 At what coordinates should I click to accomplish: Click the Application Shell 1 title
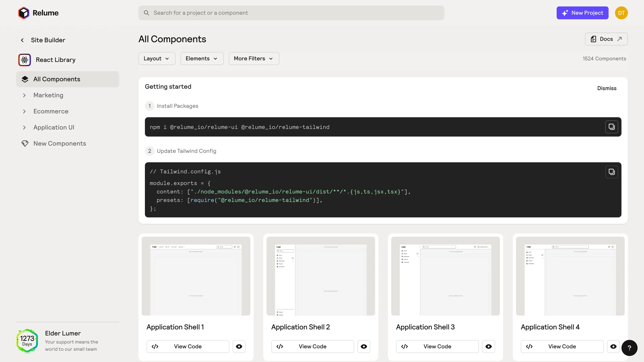point(175,327)
